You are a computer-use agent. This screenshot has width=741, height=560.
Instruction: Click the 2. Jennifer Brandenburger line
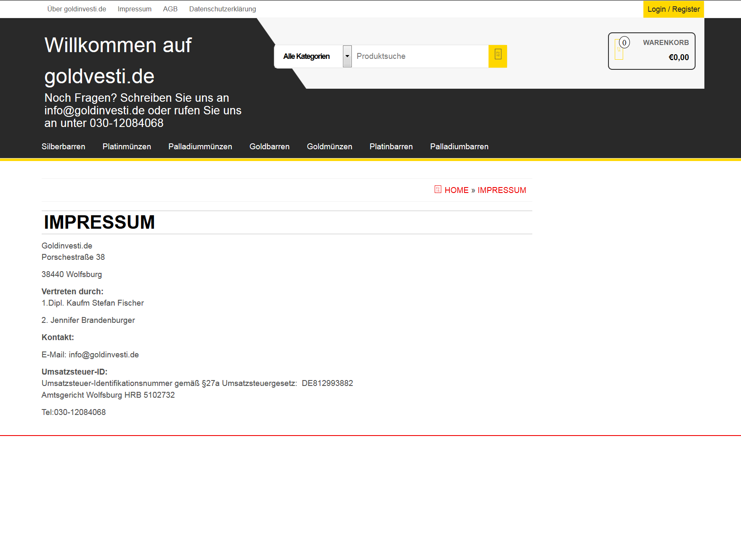[x=88, y=320]
